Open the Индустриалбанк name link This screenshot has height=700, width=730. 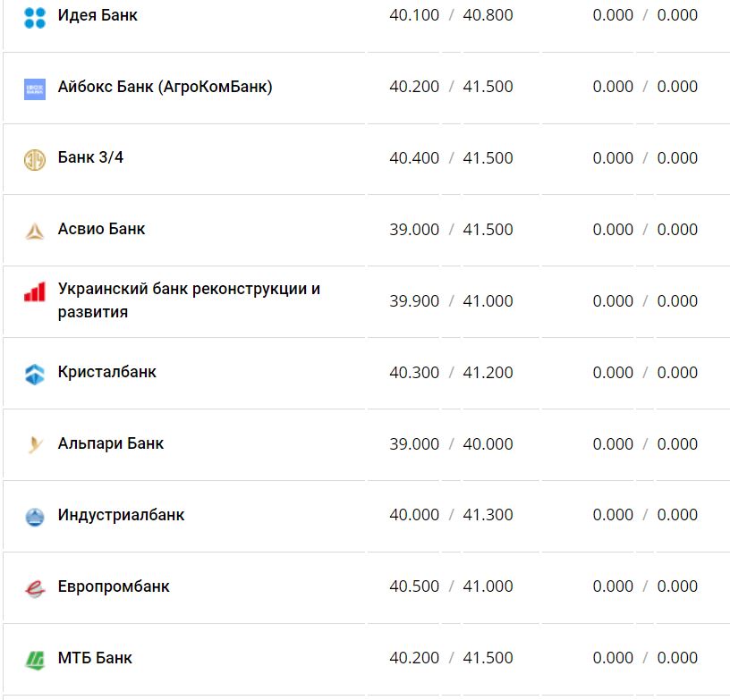pos(121,515)
